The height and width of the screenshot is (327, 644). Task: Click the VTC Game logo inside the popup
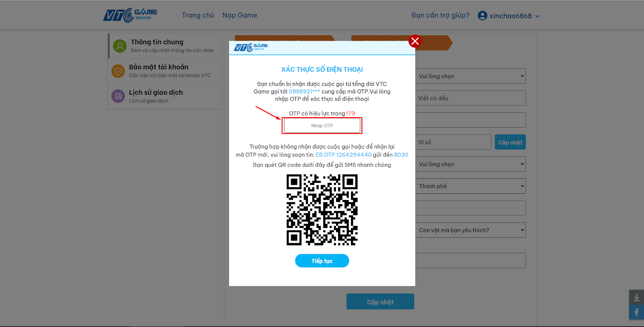[251, 47]
